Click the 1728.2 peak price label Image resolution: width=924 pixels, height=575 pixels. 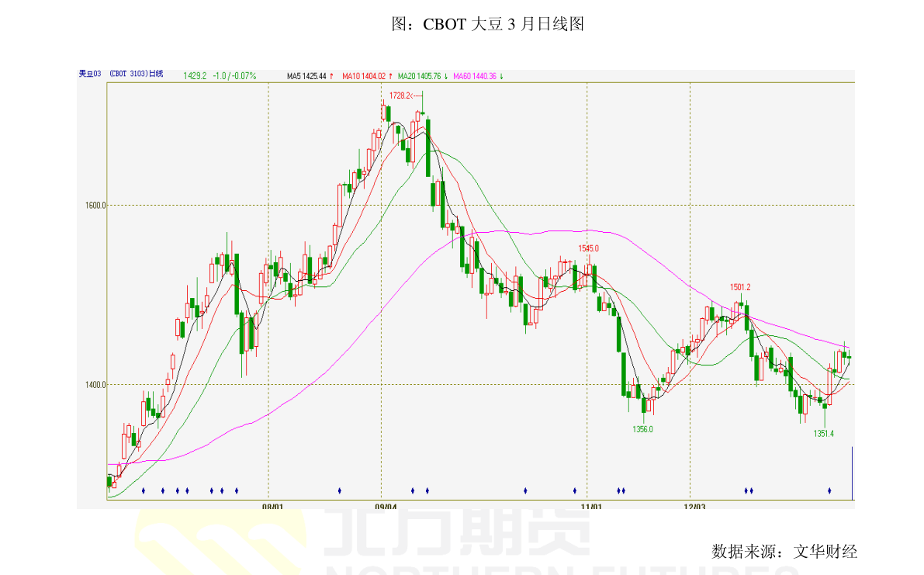coord(400,95)
